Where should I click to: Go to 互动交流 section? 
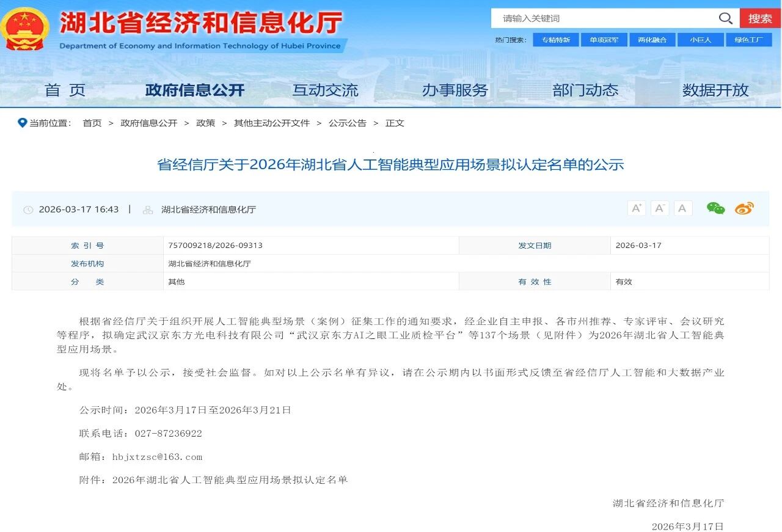click(x=325, y=90)
